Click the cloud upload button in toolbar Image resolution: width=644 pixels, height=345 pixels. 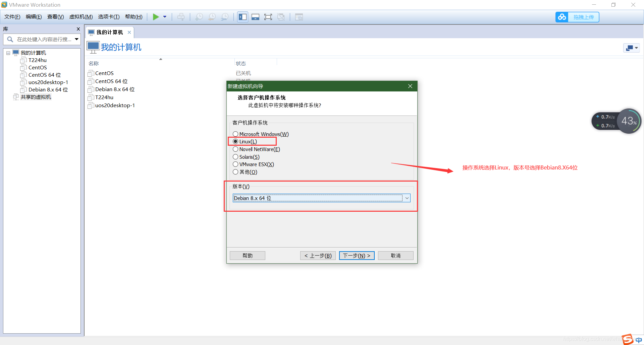point(577,17)
